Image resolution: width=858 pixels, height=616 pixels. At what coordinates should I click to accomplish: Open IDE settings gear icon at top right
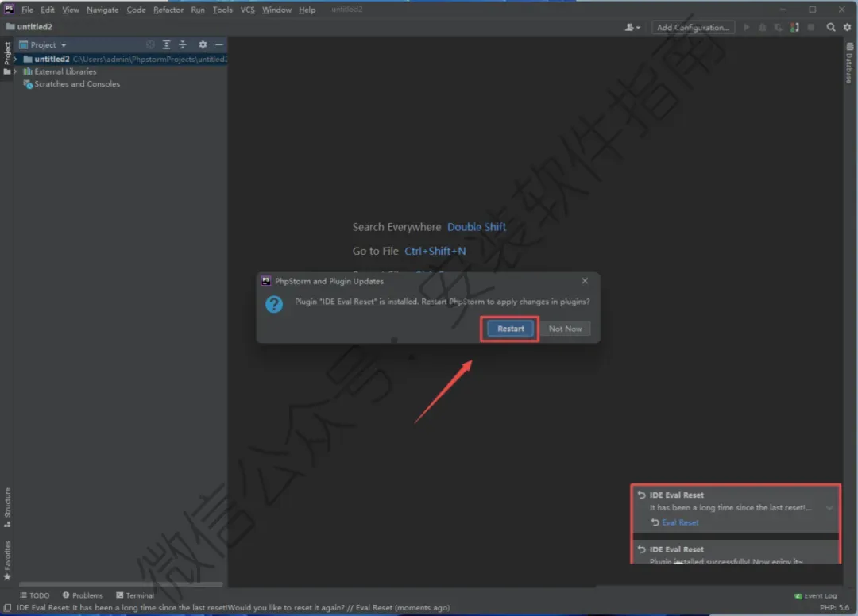pos(847,27)
